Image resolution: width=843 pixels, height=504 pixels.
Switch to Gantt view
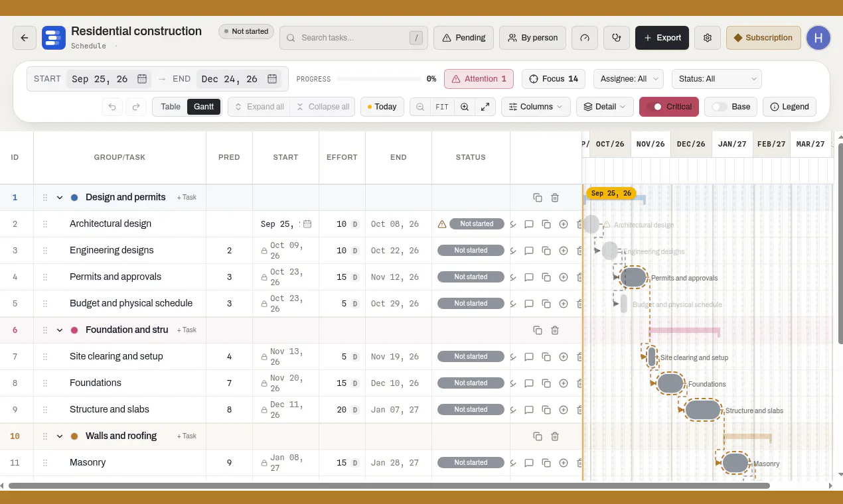point(204,107)
